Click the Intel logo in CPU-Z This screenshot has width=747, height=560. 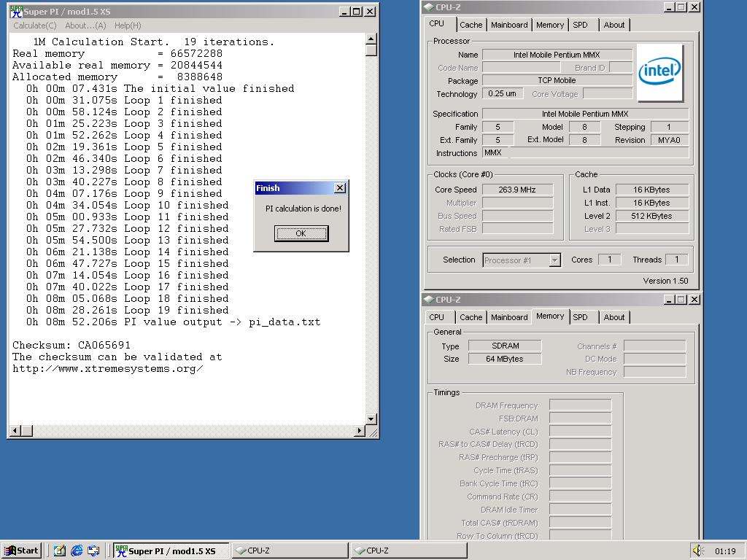[659, 72]
